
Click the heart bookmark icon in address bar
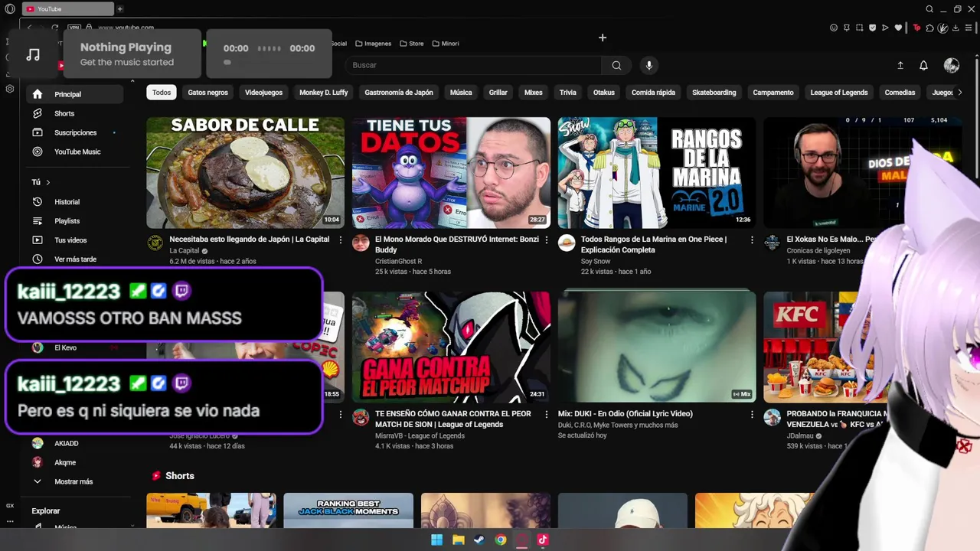click(897, 28)
